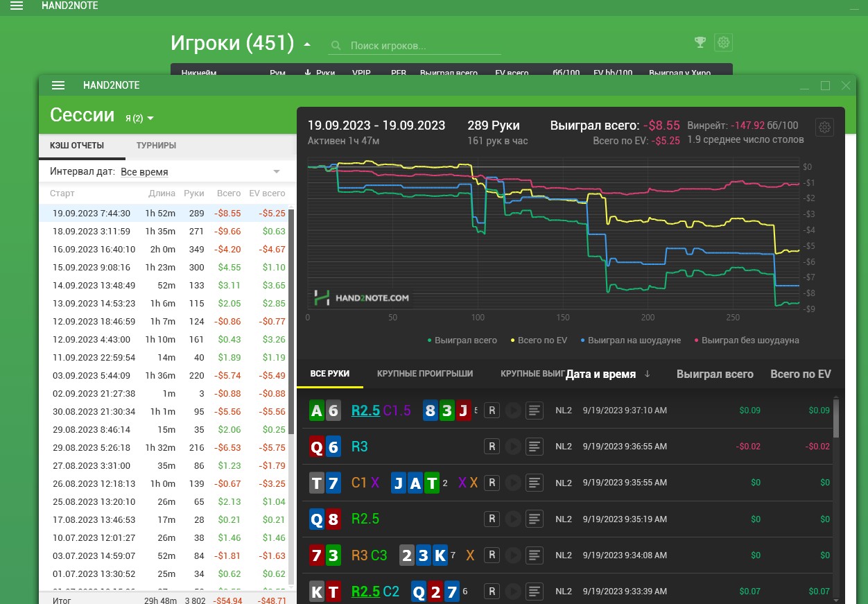Open hand history text for the Q8 hand

tap(534, 519)
